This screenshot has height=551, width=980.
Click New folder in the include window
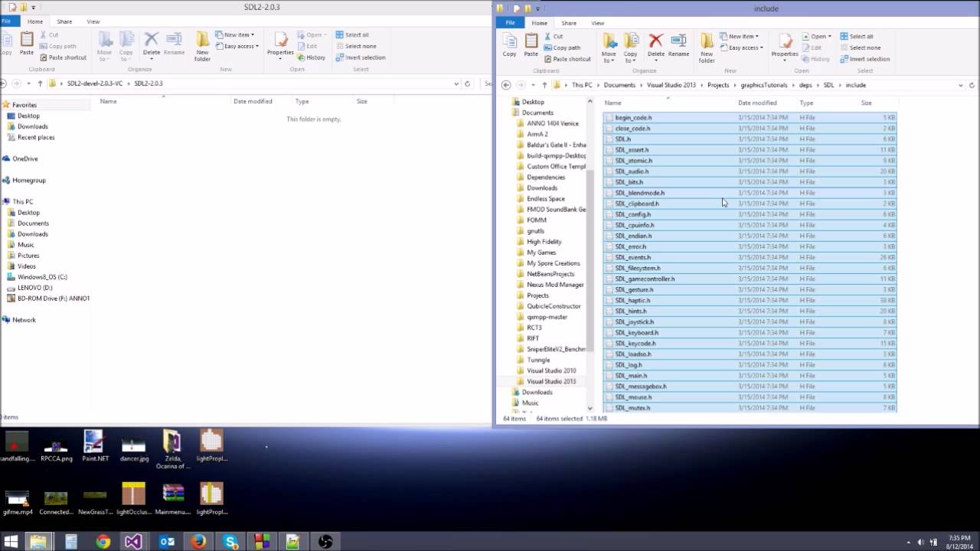[x=707, y=48]
